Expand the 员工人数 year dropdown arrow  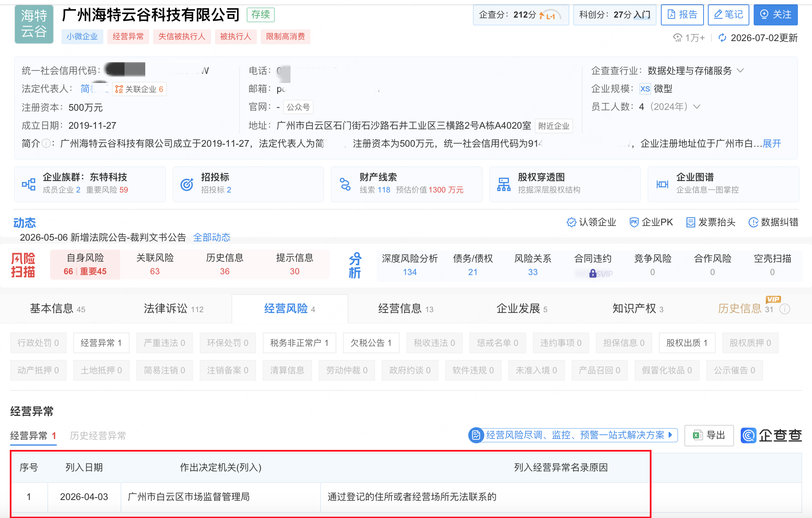tap(697, 106)
